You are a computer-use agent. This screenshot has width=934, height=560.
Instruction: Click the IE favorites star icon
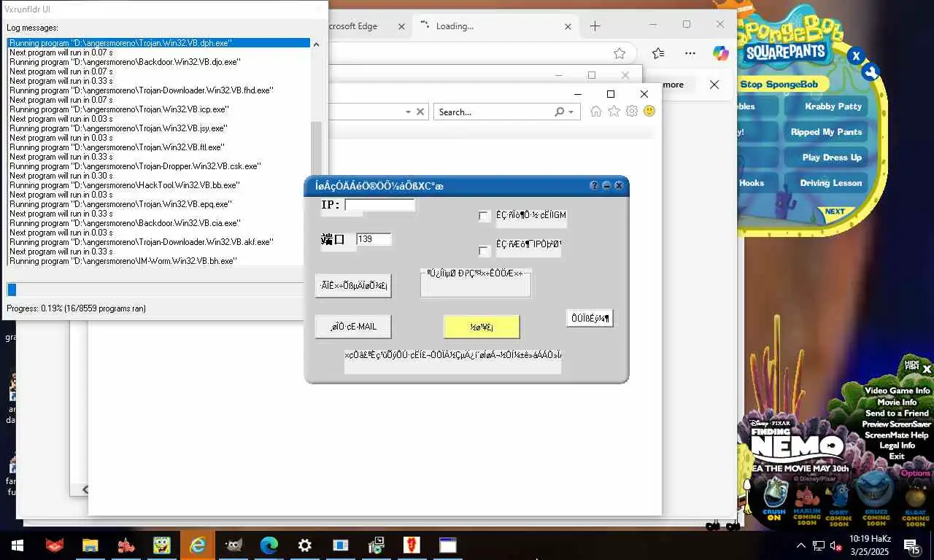point(614,112)
